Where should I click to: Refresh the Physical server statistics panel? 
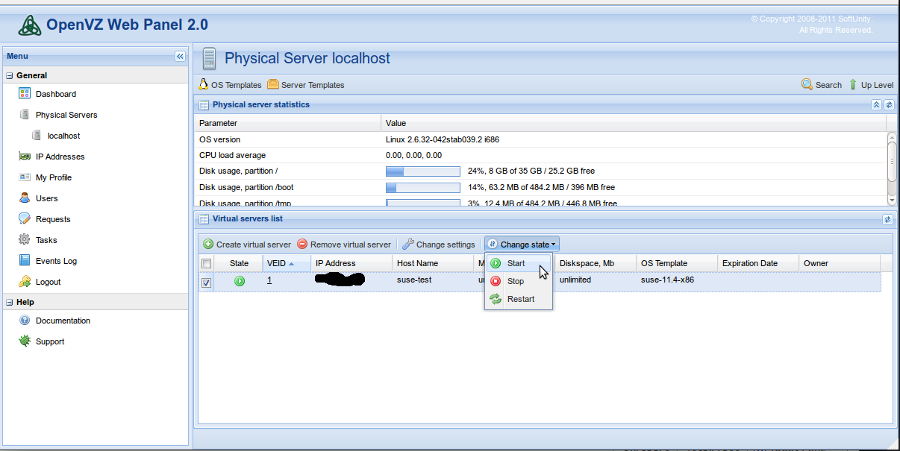click(x=889, y=104)
